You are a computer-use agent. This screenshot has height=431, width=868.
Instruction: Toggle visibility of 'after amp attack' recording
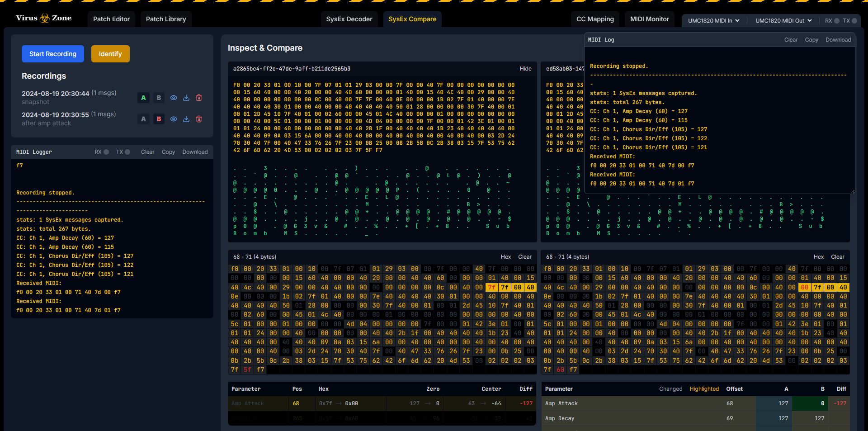click(174, 119)
